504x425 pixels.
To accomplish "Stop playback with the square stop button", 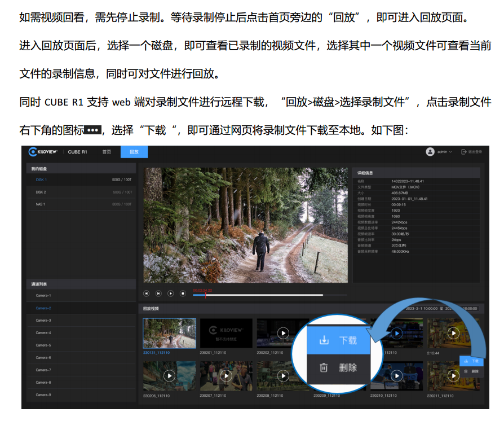I will coord(183,293).
